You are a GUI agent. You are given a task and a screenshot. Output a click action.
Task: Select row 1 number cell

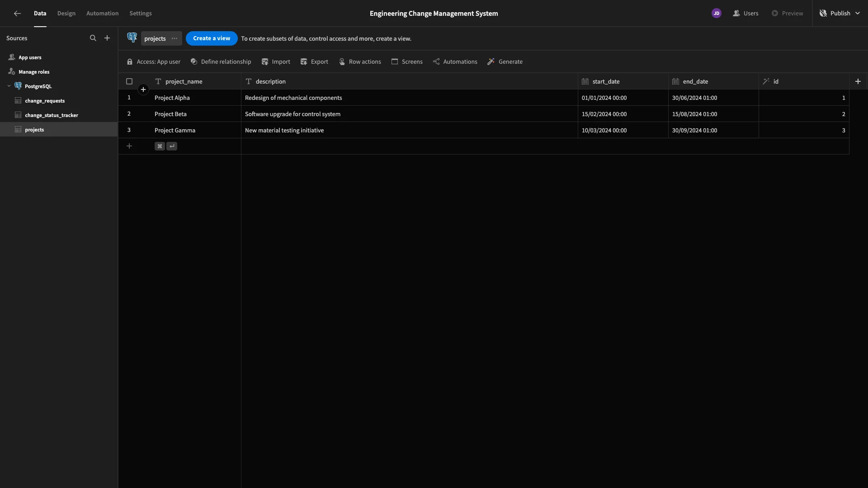pyautogui.click(x=129, y=98)
